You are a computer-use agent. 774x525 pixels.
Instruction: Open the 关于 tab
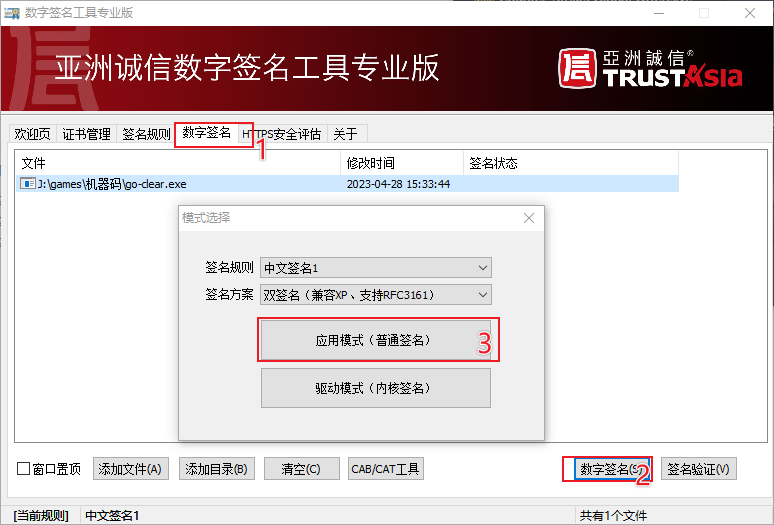point(346,134)
